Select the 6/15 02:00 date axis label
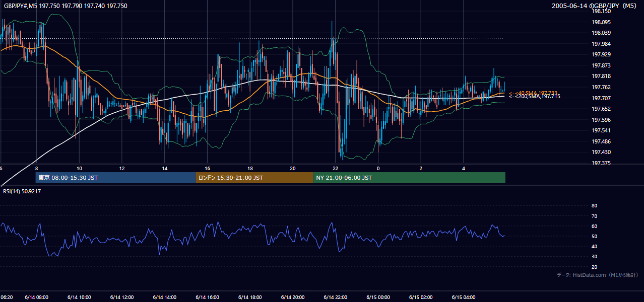The width and height of the screenshot is (644, 302). (421, 297)
